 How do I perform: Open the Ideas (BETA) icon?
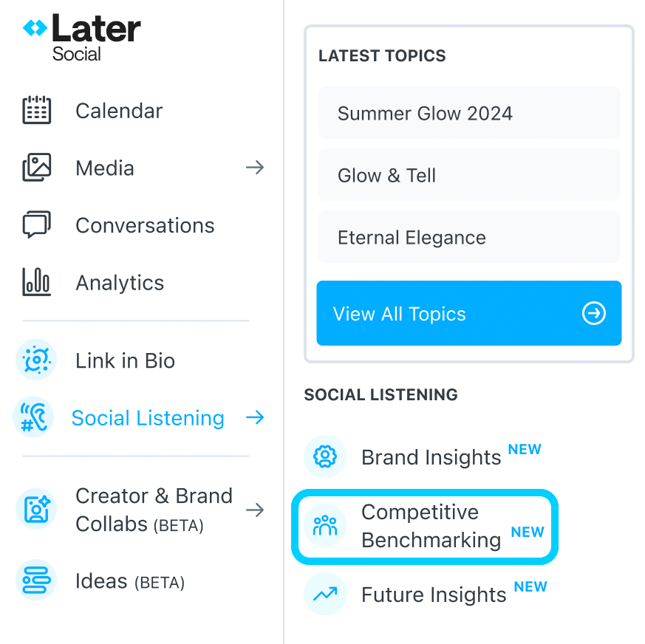36,580
